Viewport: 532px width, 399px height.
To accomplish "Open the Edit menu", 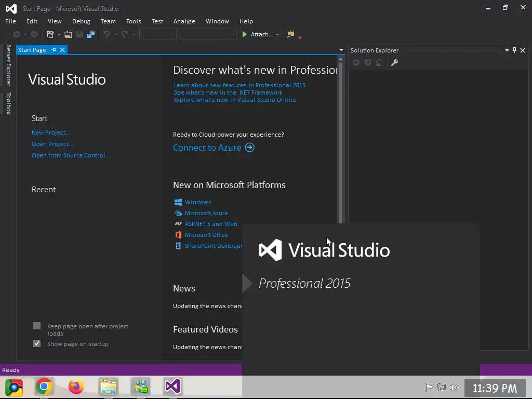I will pyautogui.click(x=32, y=21).
